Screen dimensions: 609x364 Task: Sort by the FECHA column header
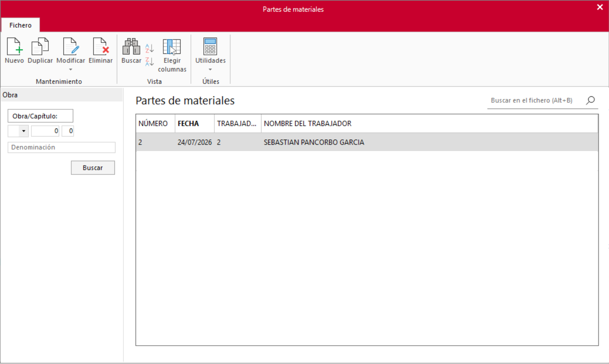pyautogui.click(x=195, y=124)
